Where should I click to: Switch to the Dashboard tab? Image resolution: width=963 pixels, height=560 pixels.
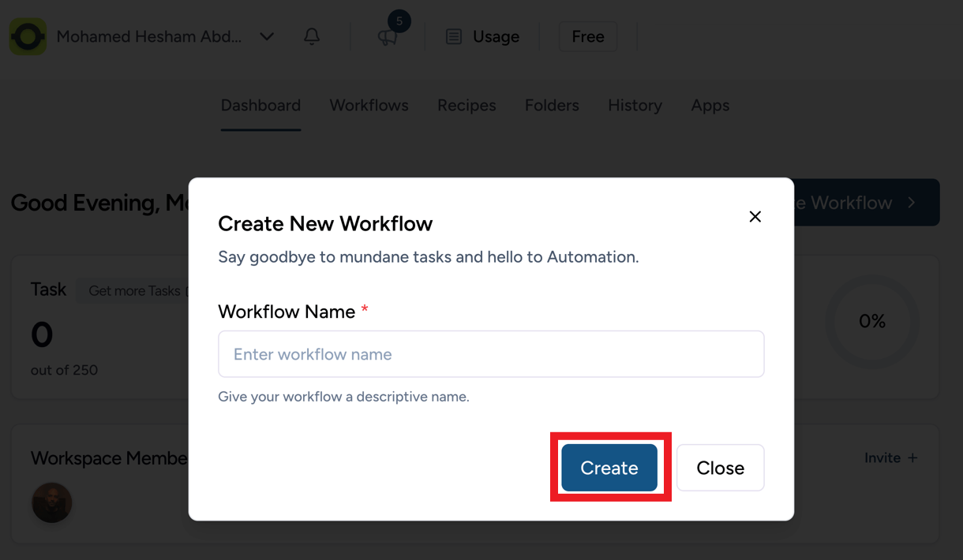260,105
